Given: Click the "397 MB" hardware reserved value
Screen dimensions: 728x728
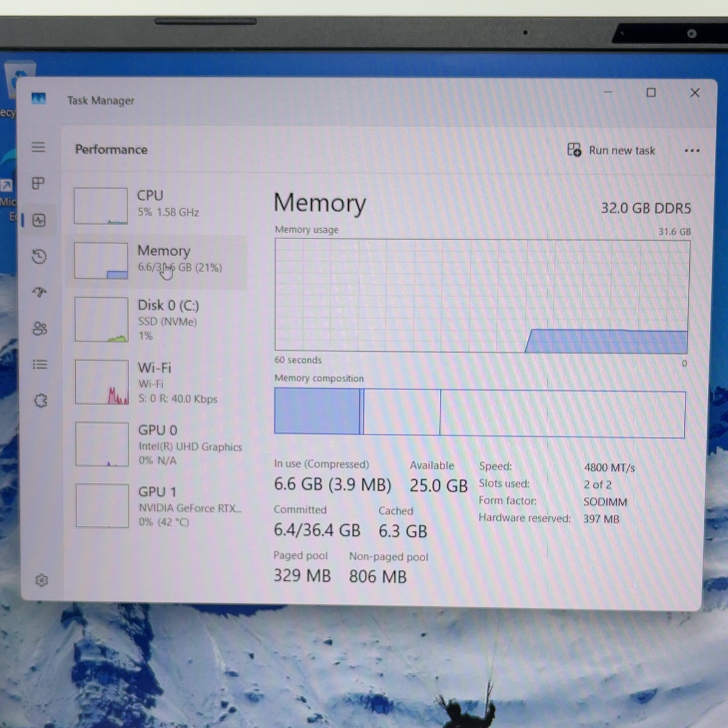Looking at the screenshot, I should tap(601, 519).
